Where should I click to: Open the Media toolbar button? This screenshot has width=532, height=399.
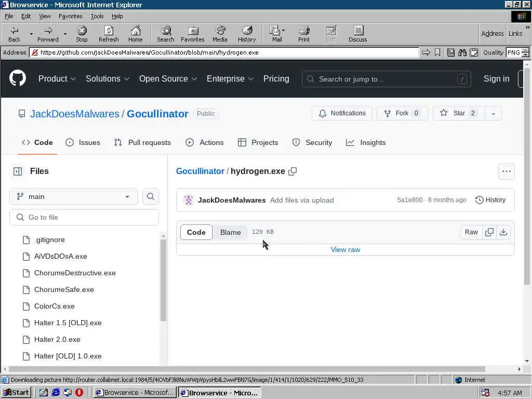point(220,34)
